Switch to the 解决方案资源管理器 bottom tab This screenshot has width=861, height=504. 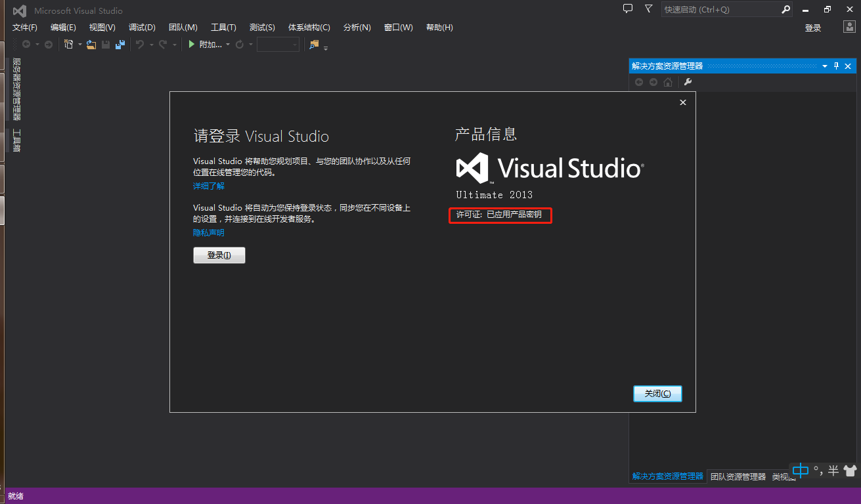pyautogui.click(x=667, y=476)
